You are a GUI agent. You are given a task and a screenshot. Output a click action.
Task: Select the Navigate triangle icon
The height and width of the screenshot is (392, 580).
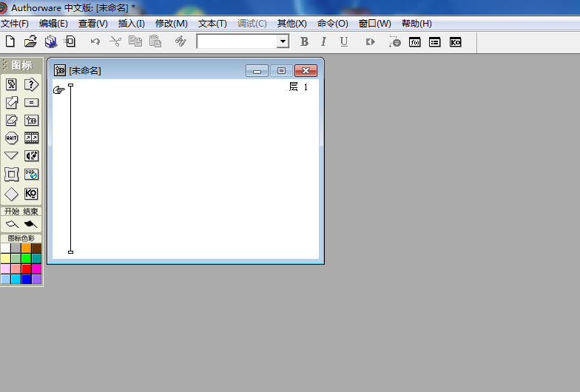[x=12, y=155]
